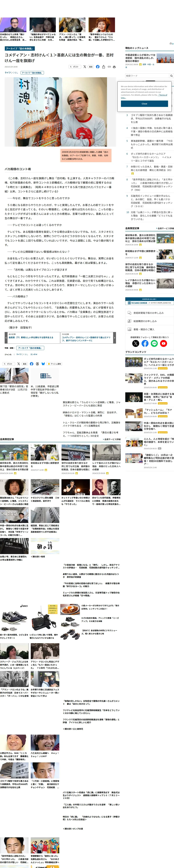Open top news 中国遠役軍人らが相次いで台湾密航
174x868 pixels.
pyautogui.click(x=140, y=58)
